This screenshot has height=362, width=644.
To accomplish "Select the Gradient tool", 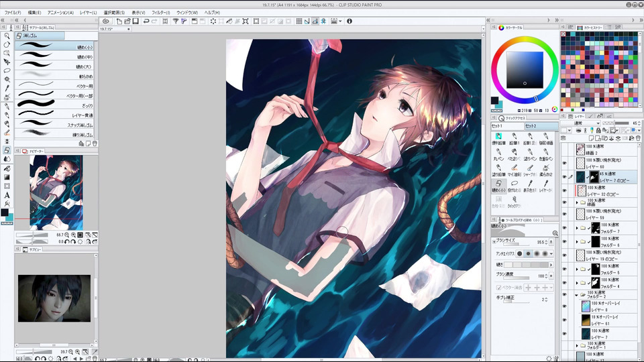I will click(7, 177).
